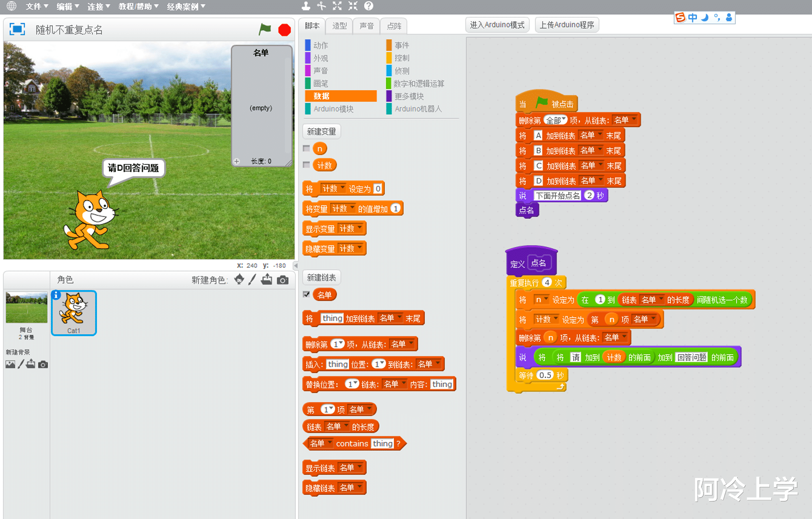Open 计数 dropdown in 设定为 palette block

pyautogui.click(x=333, y=188)
